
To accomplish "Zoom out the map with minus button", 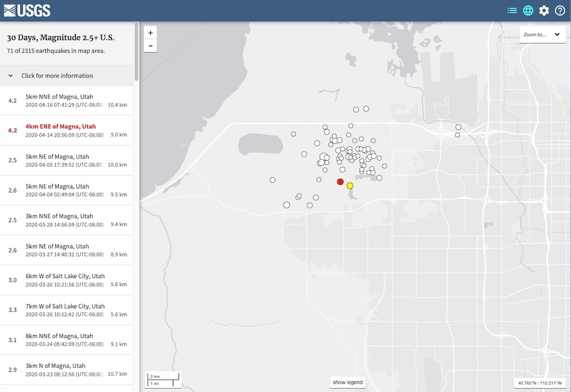I will coord(151,46).
